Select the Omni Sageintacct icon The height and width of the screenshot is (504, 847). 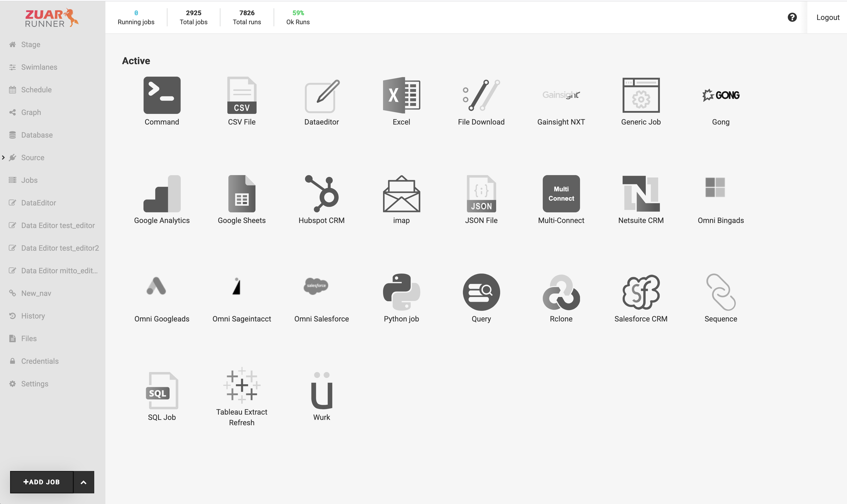(x=236, y=286)
